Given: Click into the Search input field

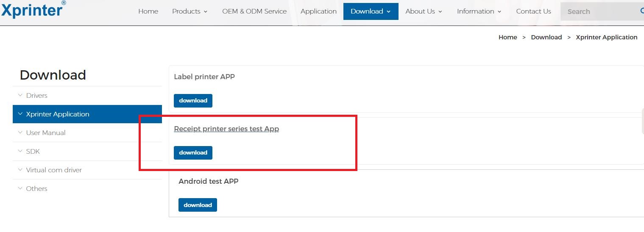Looking at the screenshot, I should pyautogui.click(x=600, y=11).
